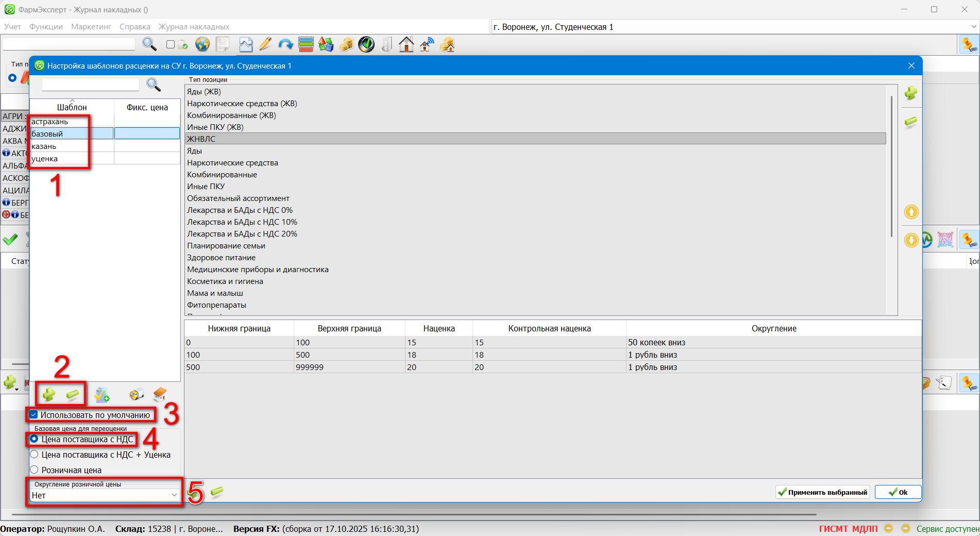Open the 'Маркетинг' menu

(91, 27)
